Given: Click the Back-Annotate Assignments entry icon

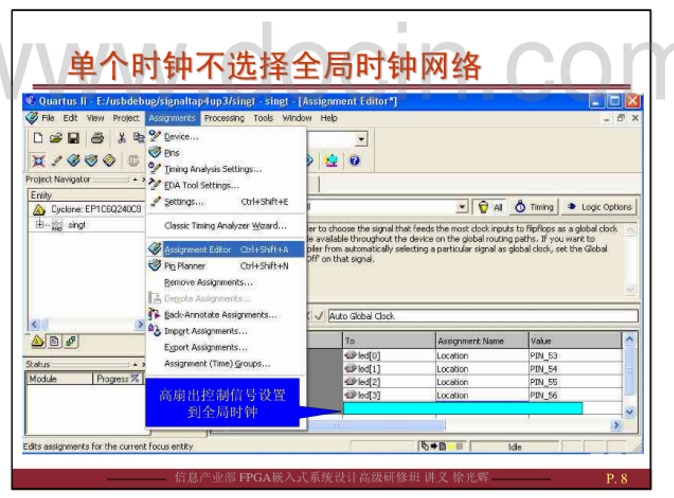Looking at the screenshot, I should click(x=155, y=314).
